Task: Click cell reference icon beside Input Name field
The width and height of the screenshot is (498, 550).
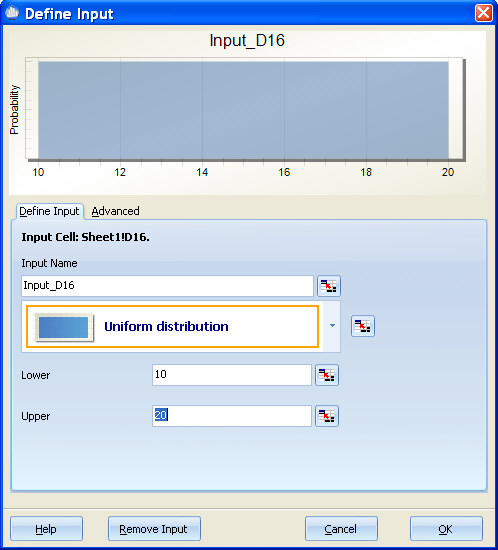Action: (x=329, y=286)
